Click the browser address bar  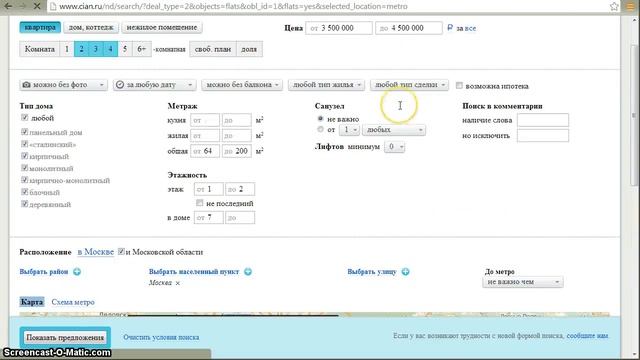[327, 6]
